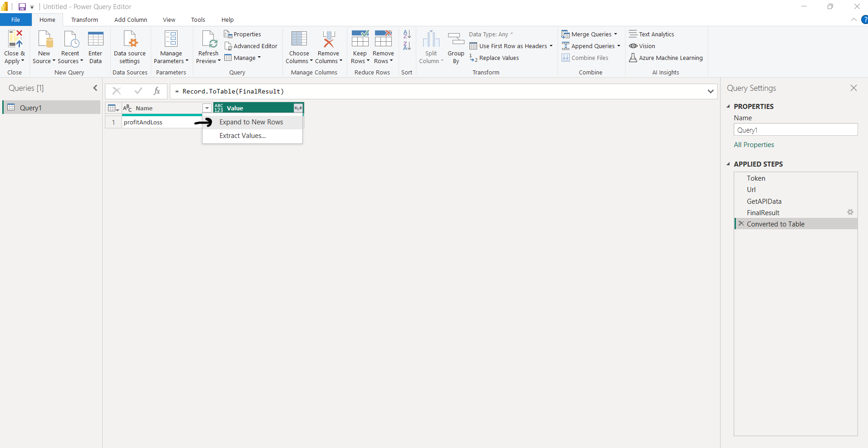Expand the formula bar chevron
Image resolution: width=868 pixels, height=448 pixels.
point(710,91)
